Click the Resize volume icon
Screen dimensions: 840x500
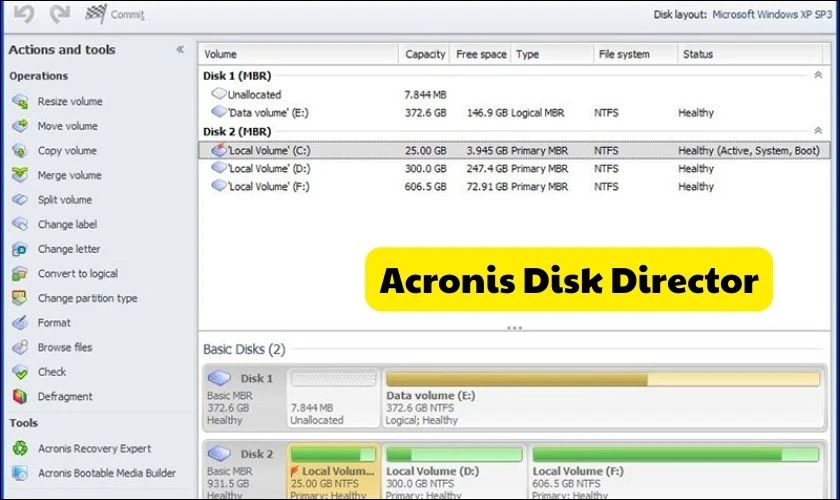click(x=20, y=101)
